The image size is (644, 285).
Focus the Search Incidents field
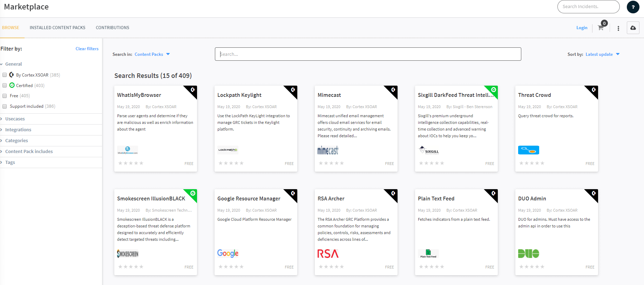click(x=589, y=7)
